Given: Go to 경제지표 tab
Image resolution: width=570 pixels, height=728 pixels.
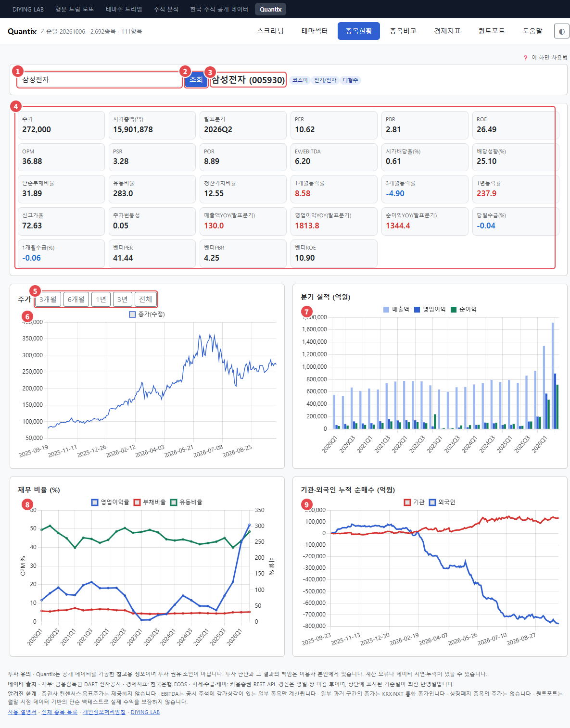Looking at the screenshot, I should (x=447, y=31).
